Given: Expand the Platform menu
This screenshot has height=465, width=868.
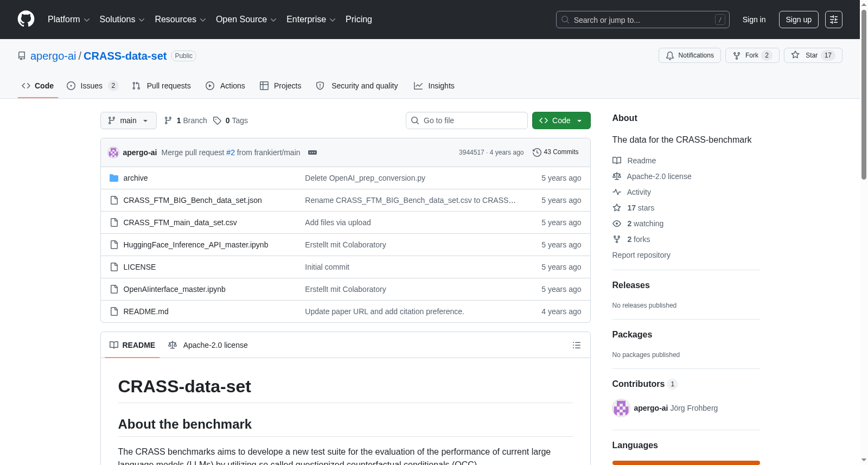Looking at the screenshot, I should [69, 20].
